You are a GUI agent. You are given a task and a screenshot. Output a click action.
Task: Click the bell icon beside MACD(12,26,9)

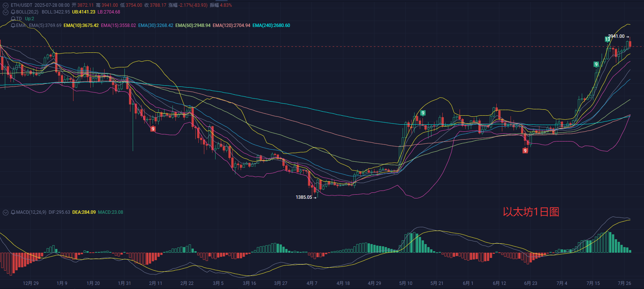click(13, 212)
